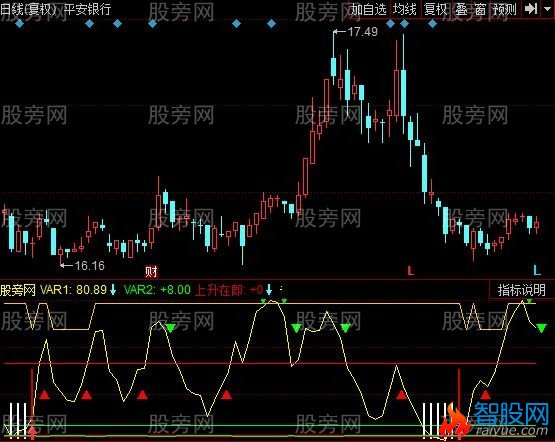Jump to chart end with arrow-bar icon
Viewport: 555px width, 442px height.
tap(531, 8)
